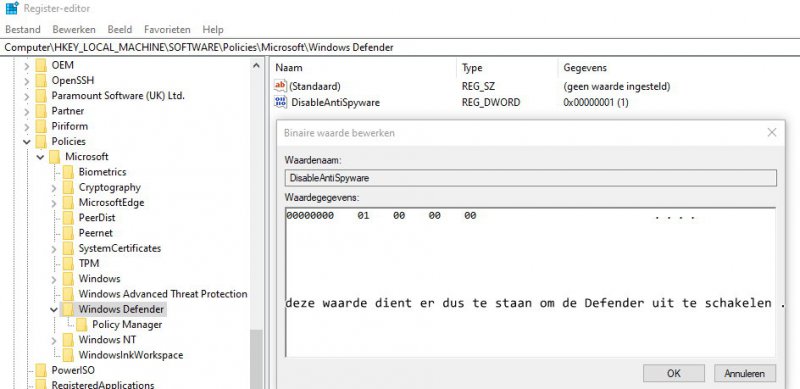Screen dimensions: 800x389
Task: Expand the OpenSSH key
Action: (x=27, y=81)
